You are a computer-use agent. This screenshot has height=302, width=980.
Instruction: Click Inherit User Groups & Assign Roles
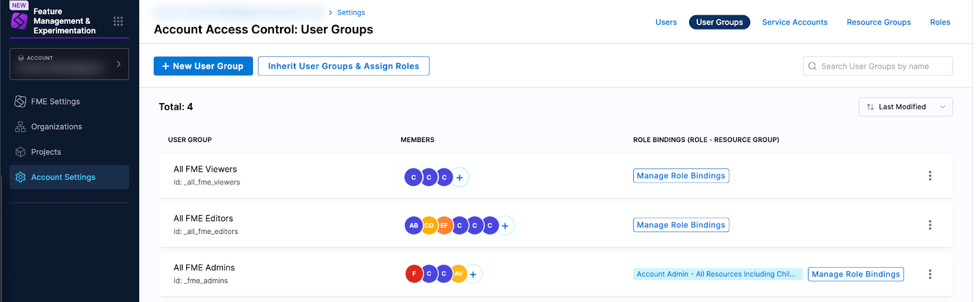(344, 66)
